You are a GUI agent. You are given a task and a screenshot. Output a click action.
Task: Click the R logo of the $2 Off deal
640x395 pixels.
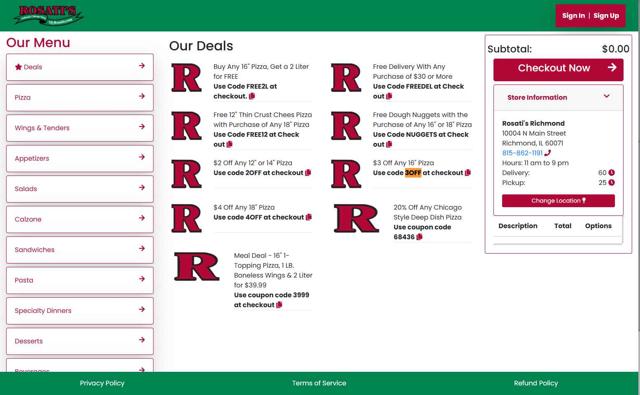click(187, 174)
